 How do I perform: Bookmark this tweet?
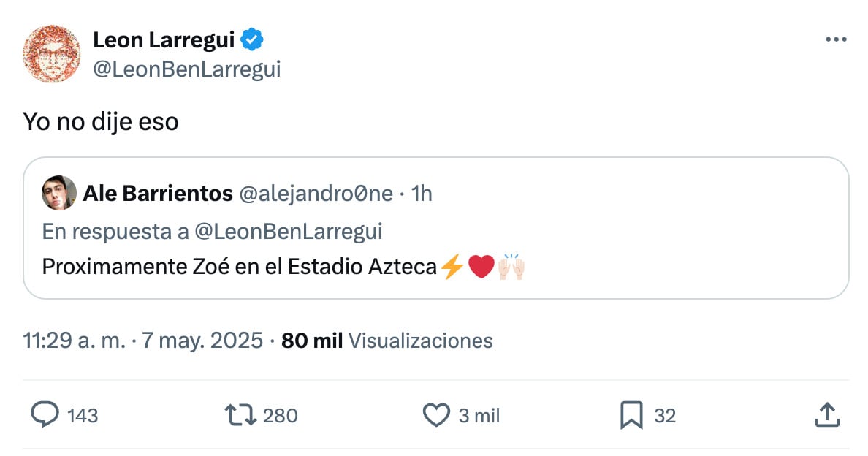coord(631,415)
